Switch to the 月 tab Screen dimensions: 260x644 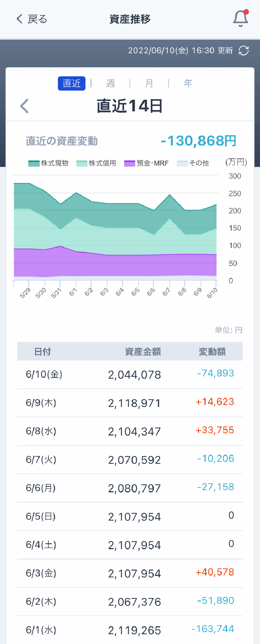[149, 83]
